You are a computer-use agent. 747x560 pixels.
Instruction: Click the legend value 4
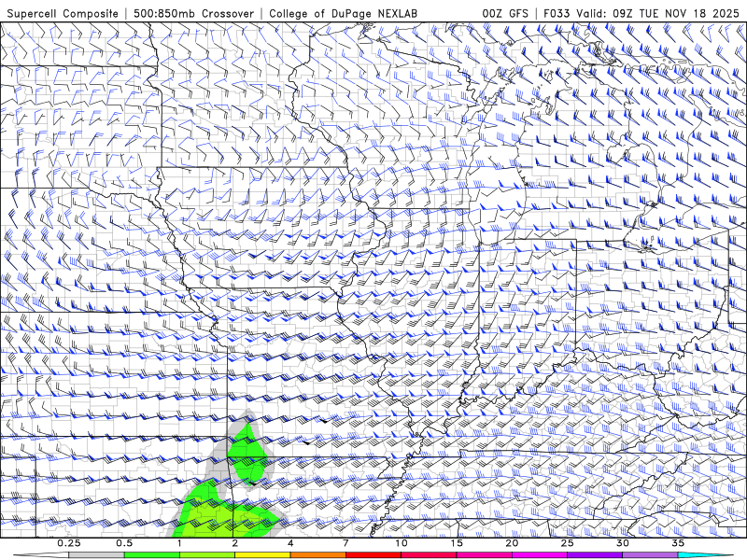pyautogui.click(x=290, y=543)
